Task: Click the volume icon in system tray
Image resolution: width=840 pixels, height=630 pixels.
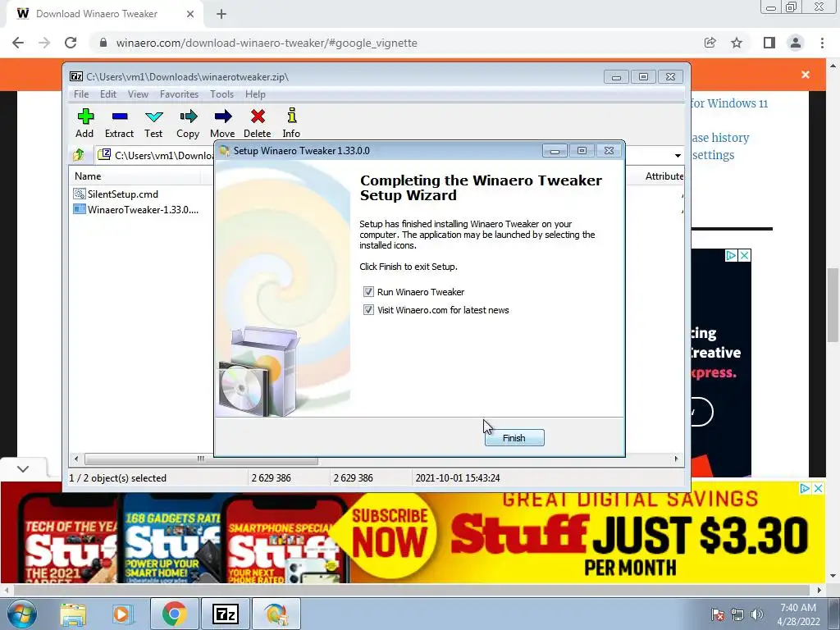Action: (x=757, y=614)
